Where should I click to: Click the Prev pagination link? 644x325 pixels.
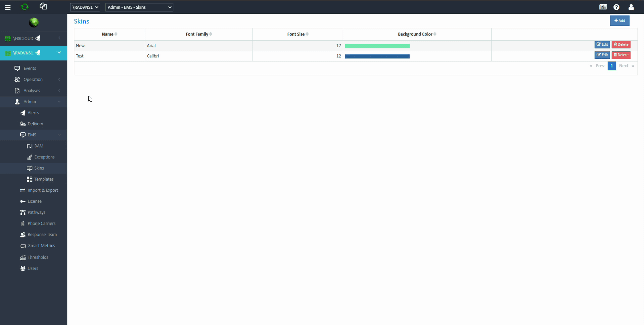(x=600, y=66)
